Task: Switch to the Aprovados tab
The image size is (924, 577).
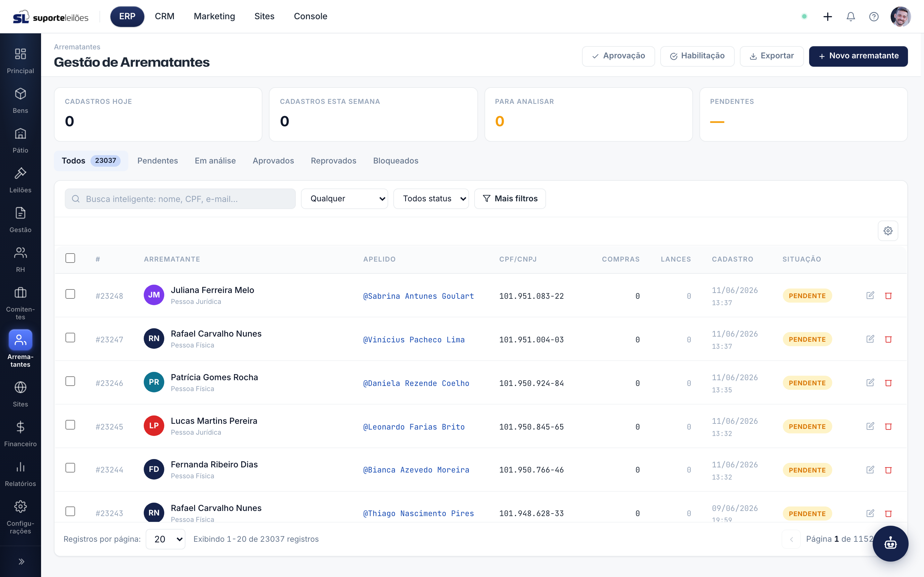Action: coord(273,161)
